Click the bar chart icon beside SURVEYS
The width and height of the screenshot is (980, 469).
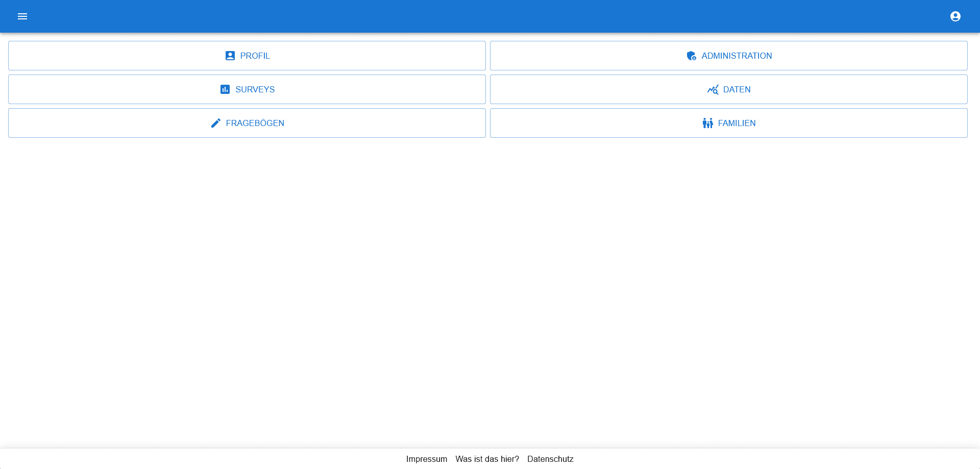[x=225, y=89]
